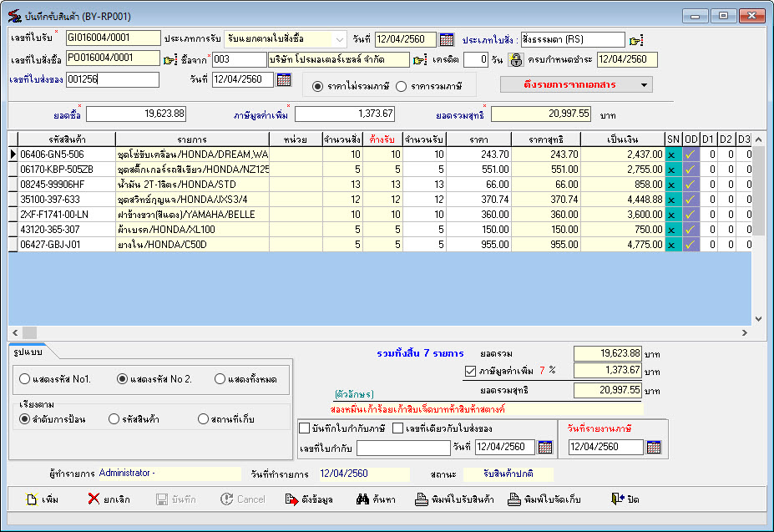Click the lock icon beside credit days

pyautogui.click(x=516, y=60)
